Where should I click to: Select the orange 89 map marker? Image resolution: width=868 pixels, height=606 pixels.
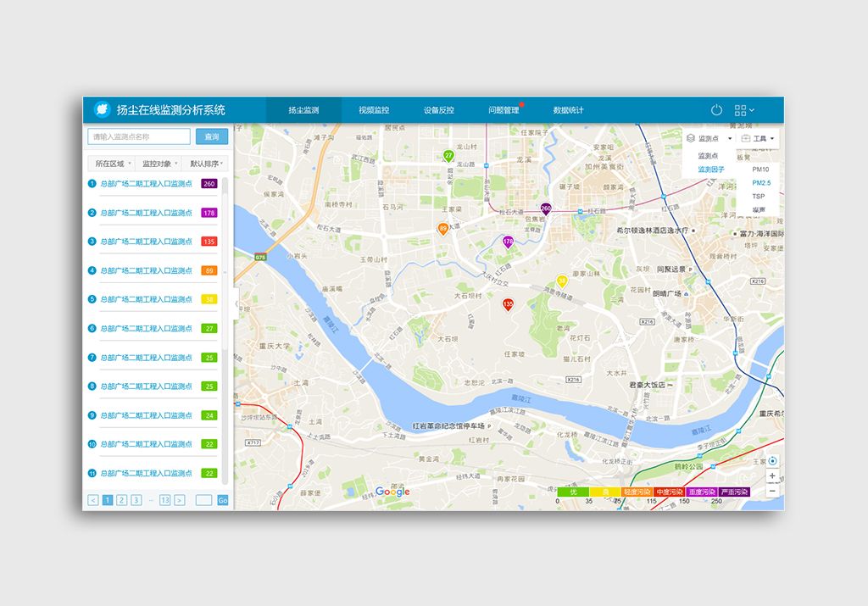coord(442,229)
